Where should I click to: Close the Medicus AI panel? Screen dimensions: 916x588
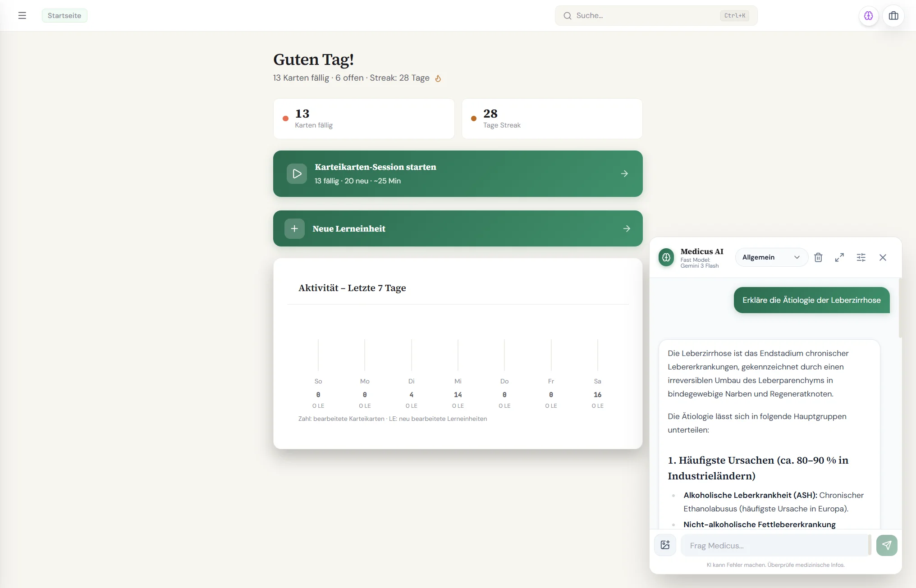pyautogui.click(x=883, y=257)
